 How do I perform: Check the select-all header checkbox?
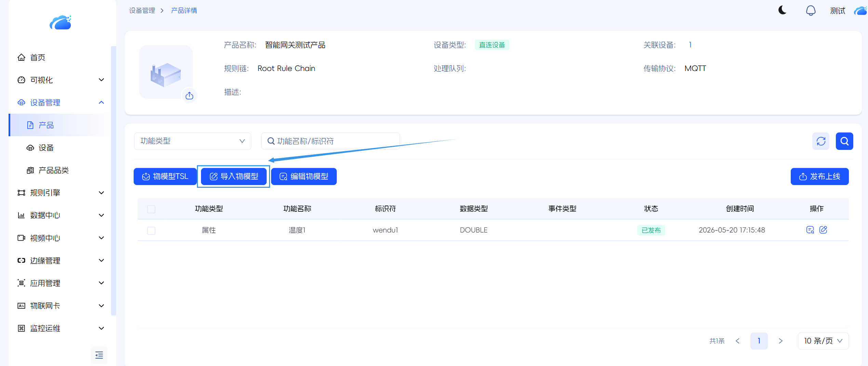point(151,209)
